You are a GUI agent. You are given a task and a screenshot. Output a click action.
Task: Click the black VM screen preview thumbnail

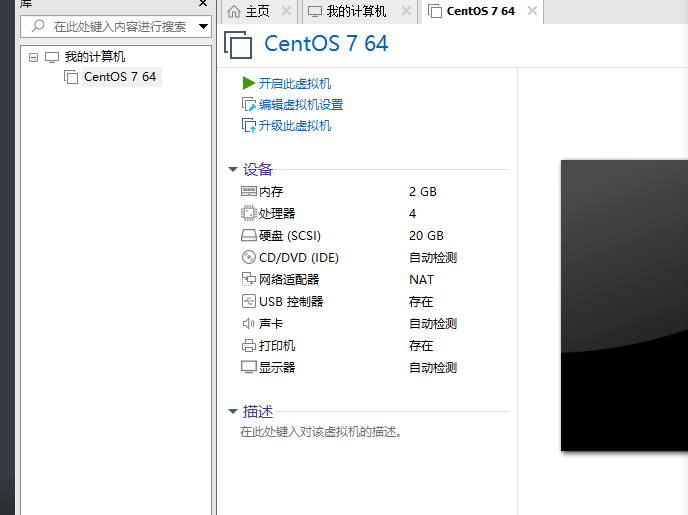click(x=624, y=305)
